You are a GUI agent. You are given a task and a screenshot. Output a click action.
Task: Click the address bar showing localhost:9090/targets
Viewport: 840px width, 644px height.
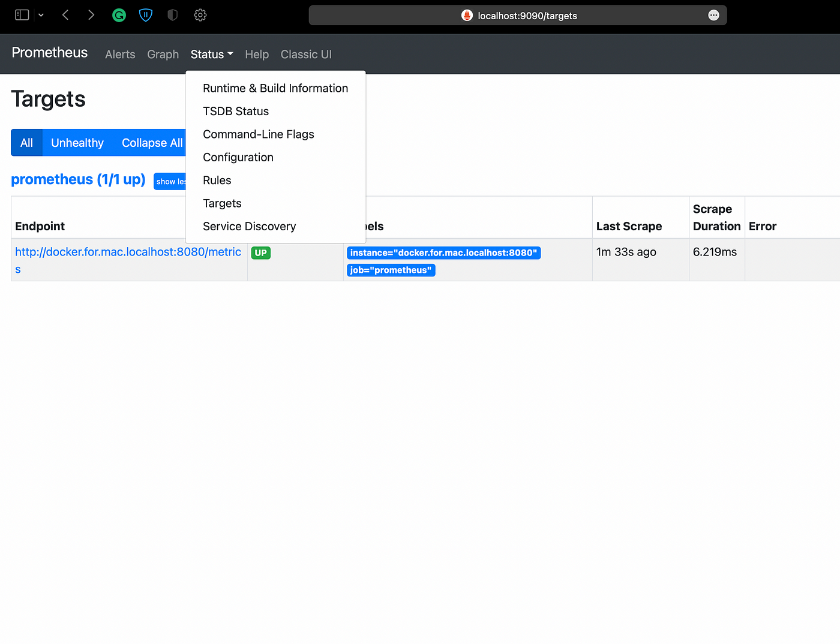click(x=518, y=16)
